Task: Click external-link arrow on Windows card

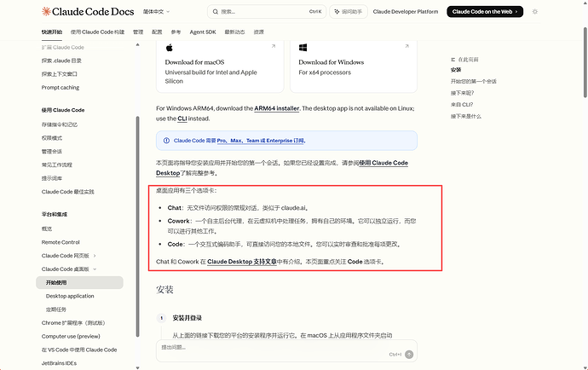Action: click(406, 46)
